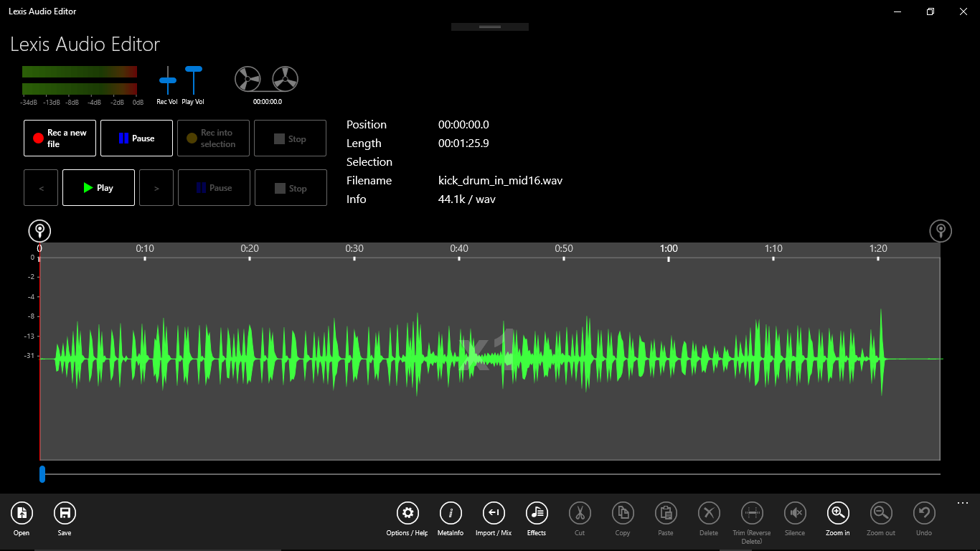Zoom out of the waveform
Screen dimensions: 980x551
pyautogui.click(x=880, y=513)
